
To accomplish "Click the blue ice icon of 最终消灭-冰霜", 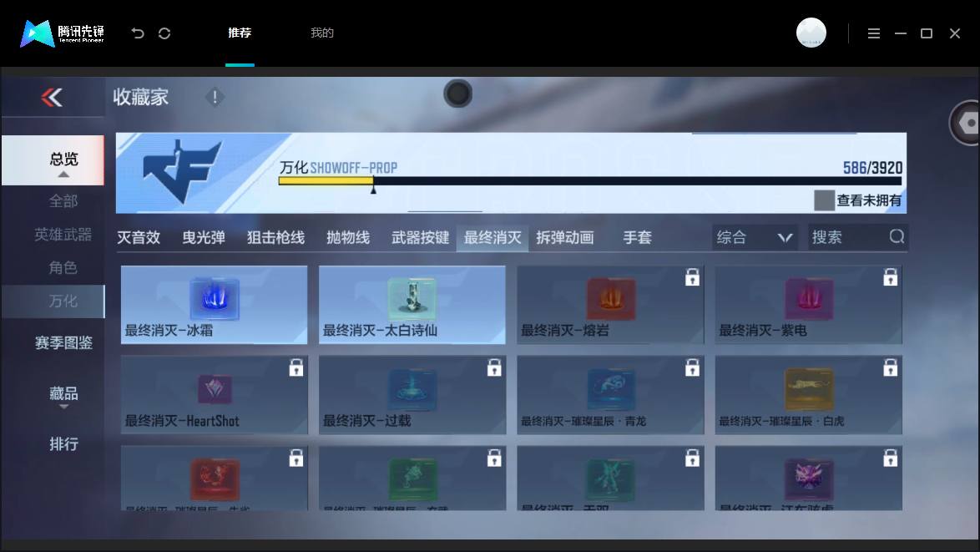I will pyautogui.click(x=215, y=299).
